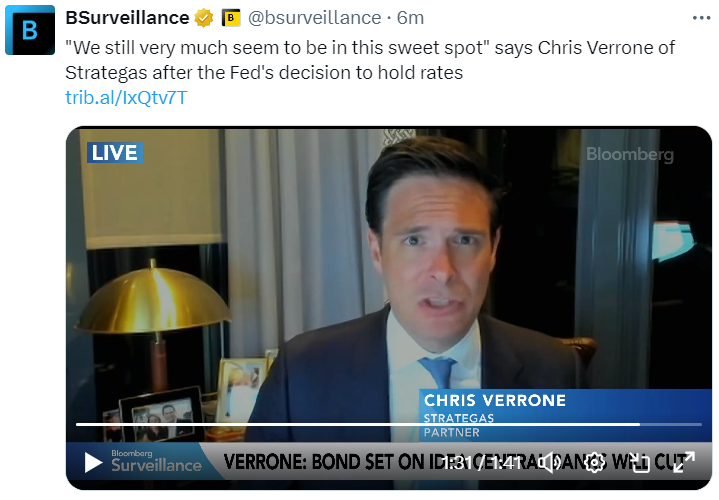The width and height of the screenshot is (719, 500).
Task: Seek along the video progress bar
Action: coord(389,424)
